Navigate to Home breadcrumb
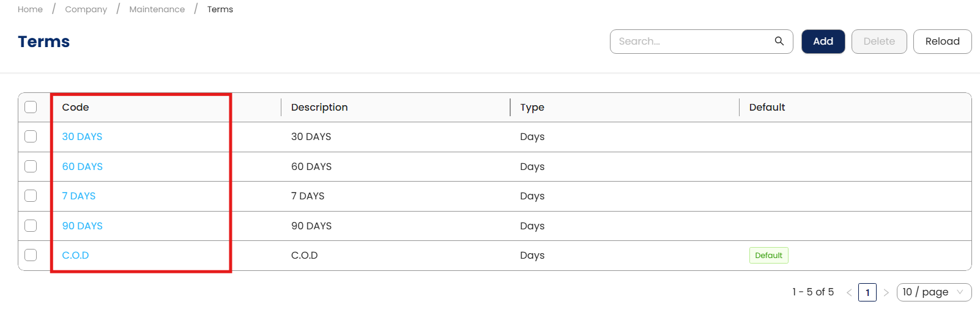Viewport: 980px width, 318px height. (30, 9)
